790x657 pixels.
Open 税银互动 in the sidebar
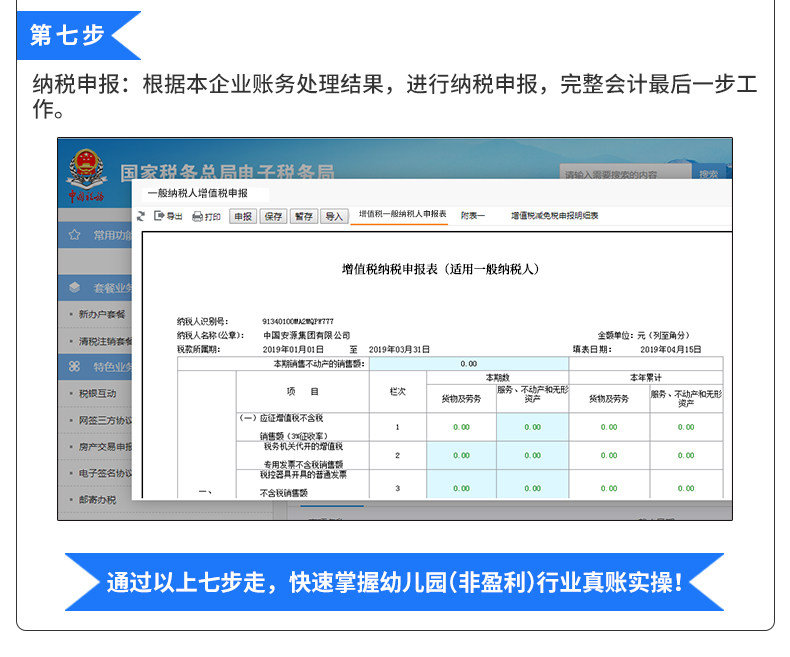pyautogui.click(x=97, y=393)
